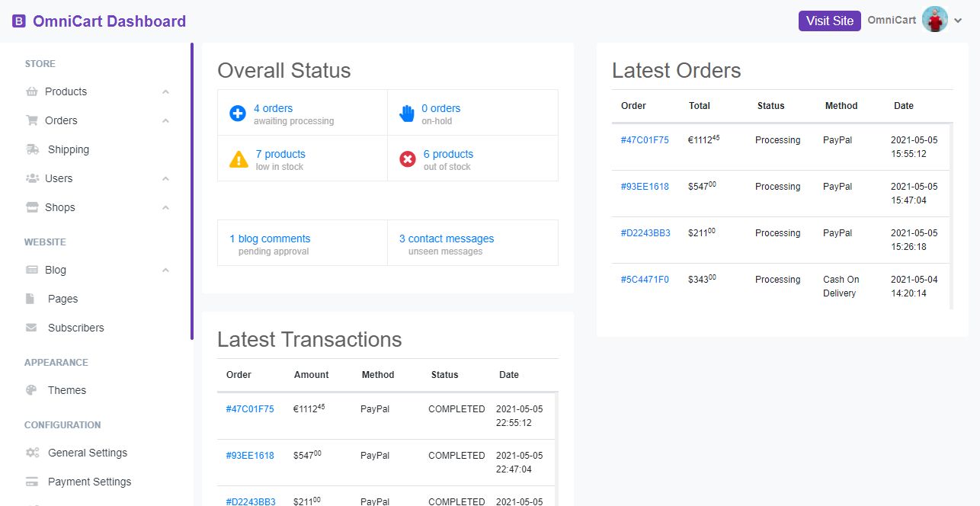Image resolution: width=980 pixels, height=506 pixels.
Task: Open the Products menu item
Action: (66, 91)
